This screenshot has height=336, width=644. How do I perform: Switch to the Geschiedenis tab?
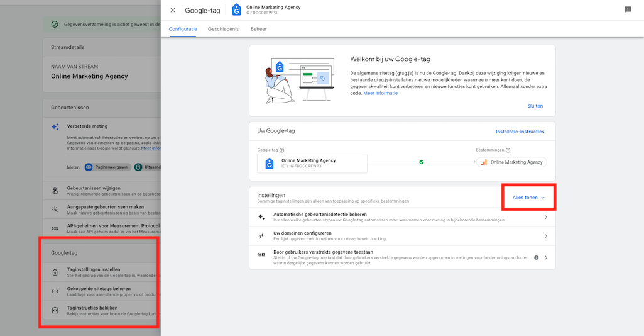pos(223,29)
